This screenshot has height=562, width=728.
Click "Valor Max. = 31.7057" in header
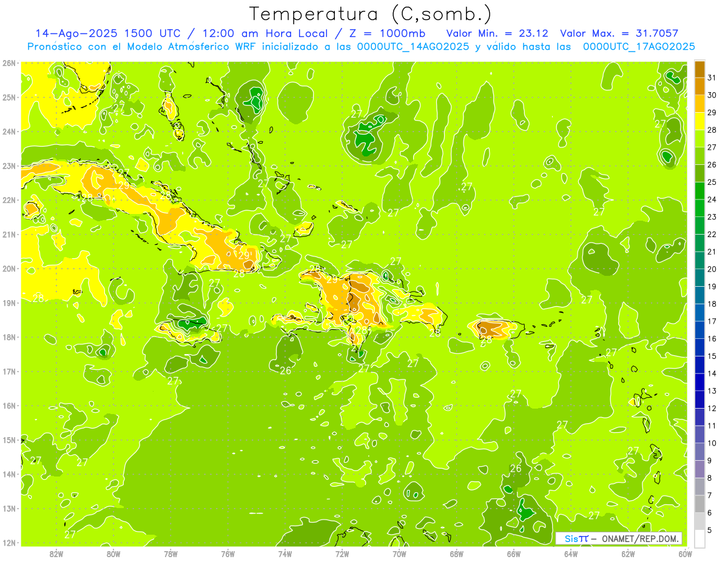tap(619, 33)
